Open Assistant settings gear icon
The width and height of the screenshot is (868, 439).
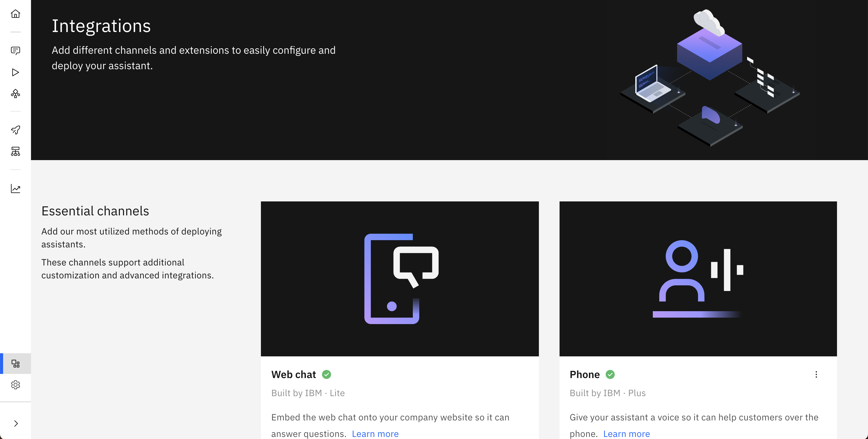pyautogui.click(x=15, y=385)
